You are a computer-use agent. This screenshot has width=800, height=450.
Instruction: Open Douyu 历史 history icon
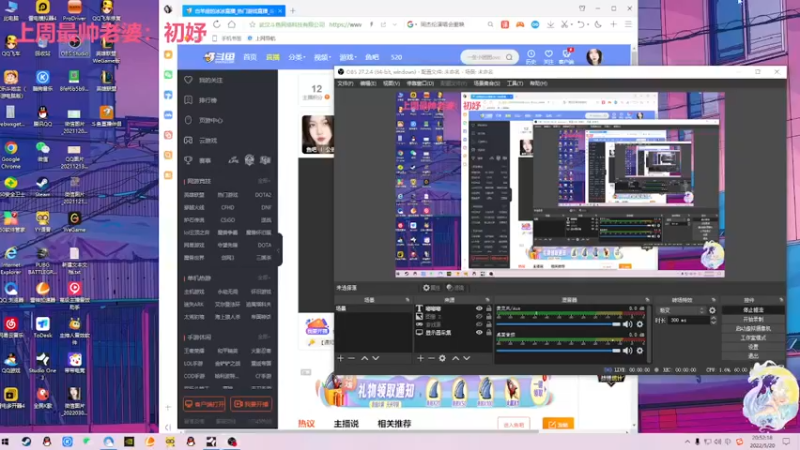click(x=531, y=56)
